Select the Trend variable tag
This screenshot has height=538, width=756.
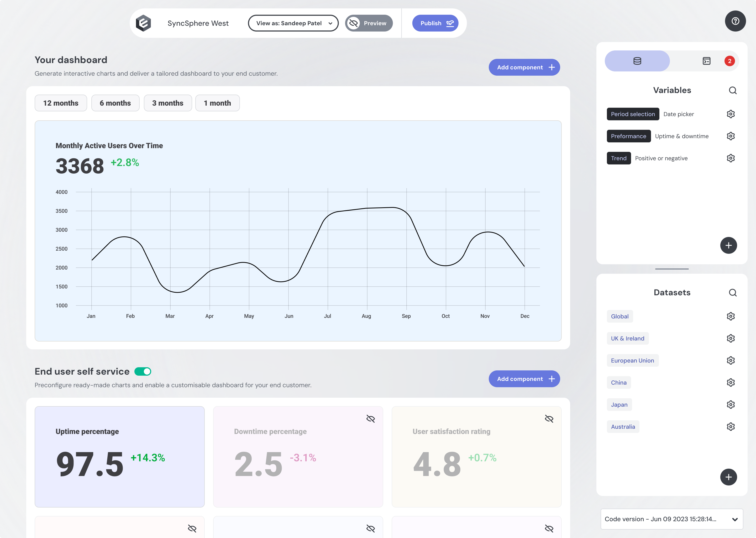[619, 158]
